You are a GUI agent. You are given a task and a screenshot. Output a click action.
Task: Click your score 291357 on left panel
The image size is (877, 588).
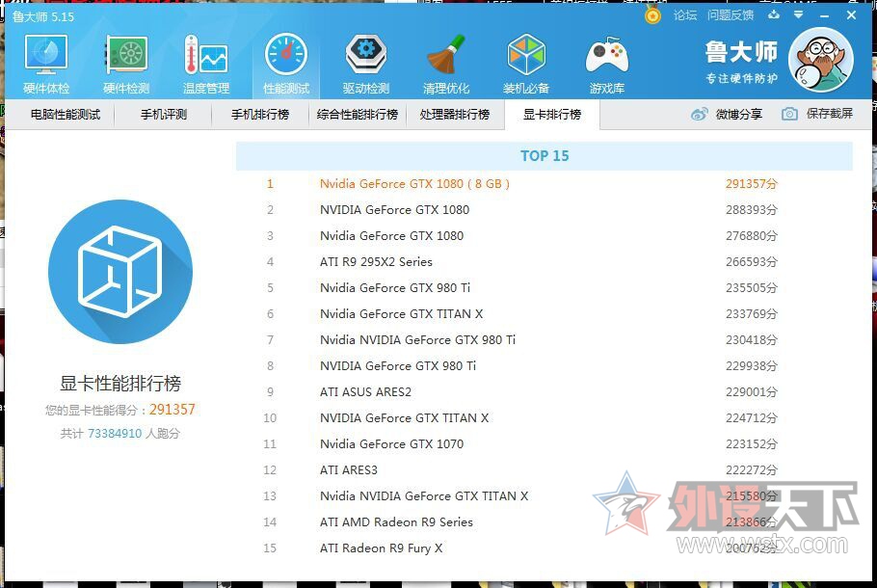tap(173, 410)
